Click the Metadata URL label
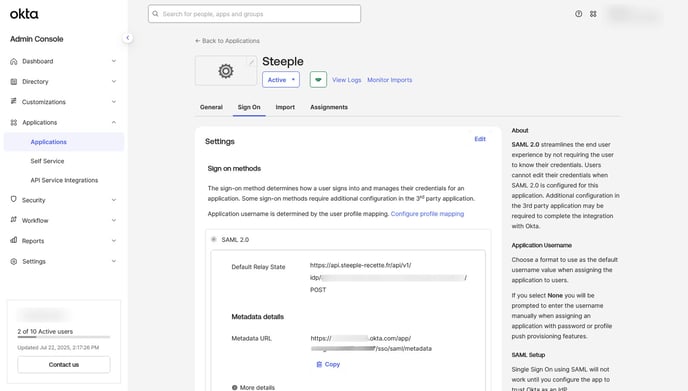688x391 pixels. coord(251,338)
